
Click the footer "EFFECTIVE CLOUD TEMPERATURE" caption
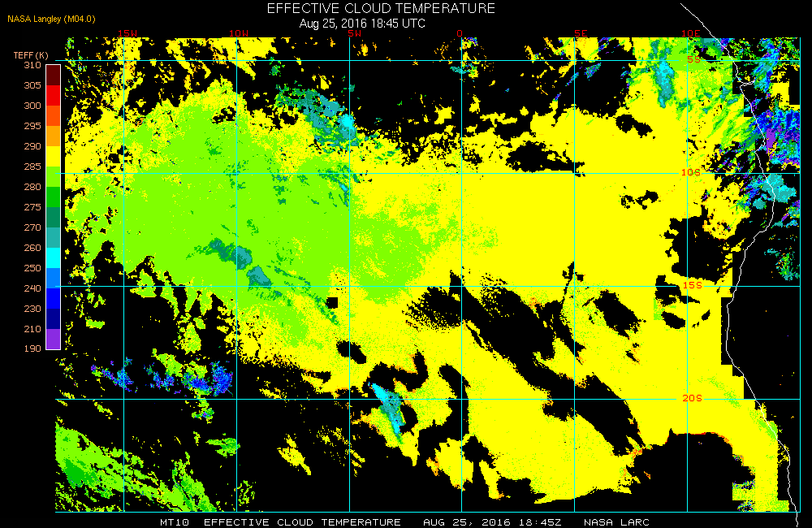tap(302, 522)
